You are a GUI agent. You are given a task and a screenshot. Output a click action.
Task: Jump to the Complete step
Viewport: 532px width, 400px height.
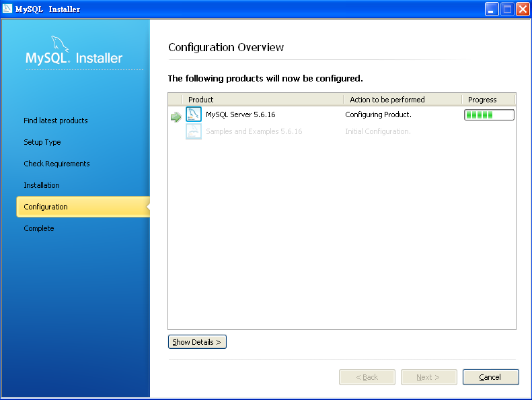tap(39, 228)
